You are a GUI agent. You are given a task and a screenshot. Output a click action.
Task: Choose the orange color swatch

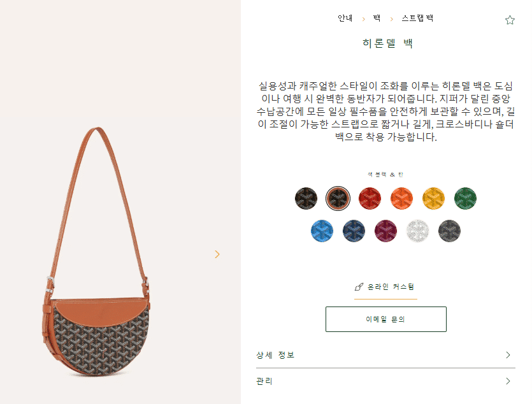click(402, 198)
